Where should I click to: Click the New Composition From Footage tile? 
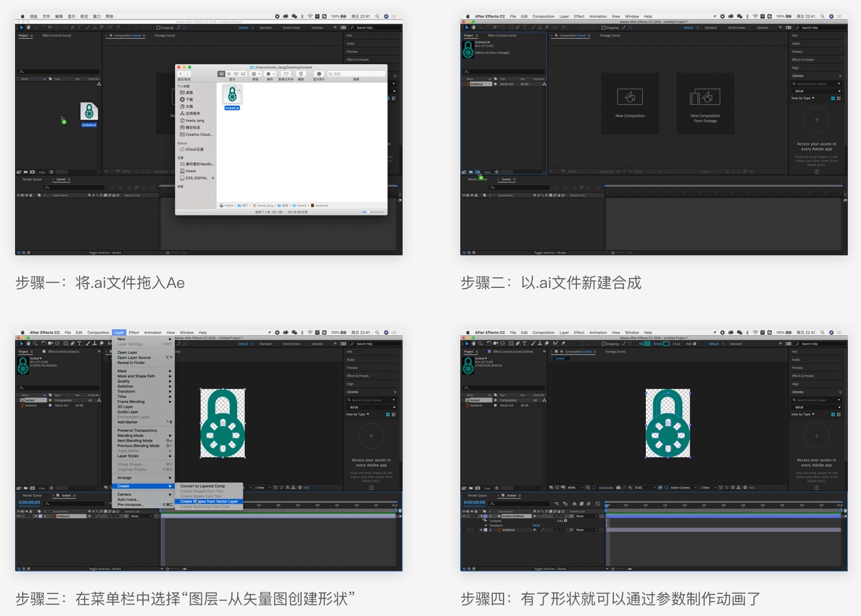coord(705,103)
